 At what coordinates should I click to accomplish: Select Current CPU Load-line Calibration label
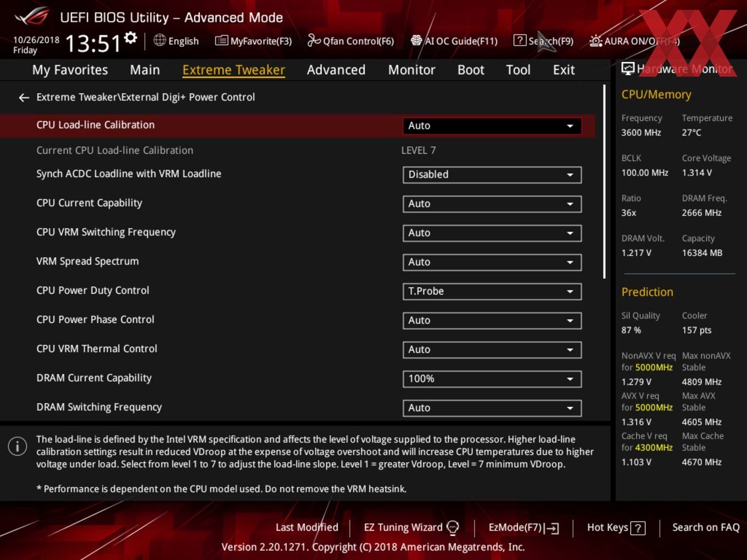[115, 150]
